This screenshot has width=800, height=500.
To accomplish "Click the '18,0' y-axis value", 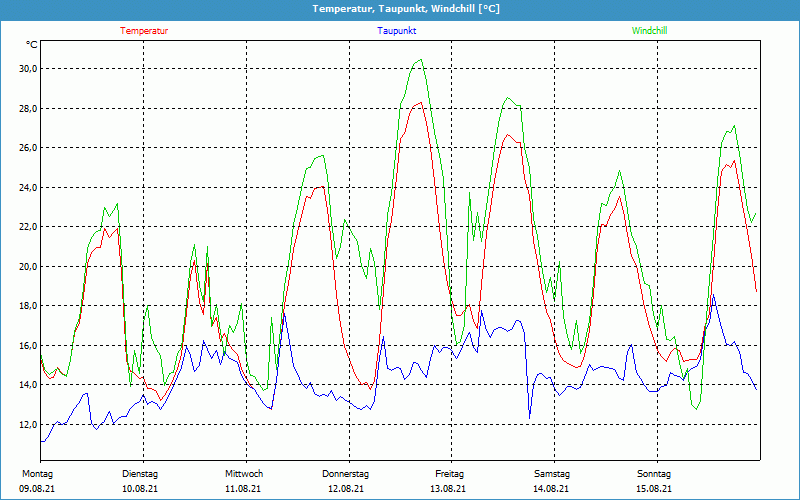I will point(28,306).
